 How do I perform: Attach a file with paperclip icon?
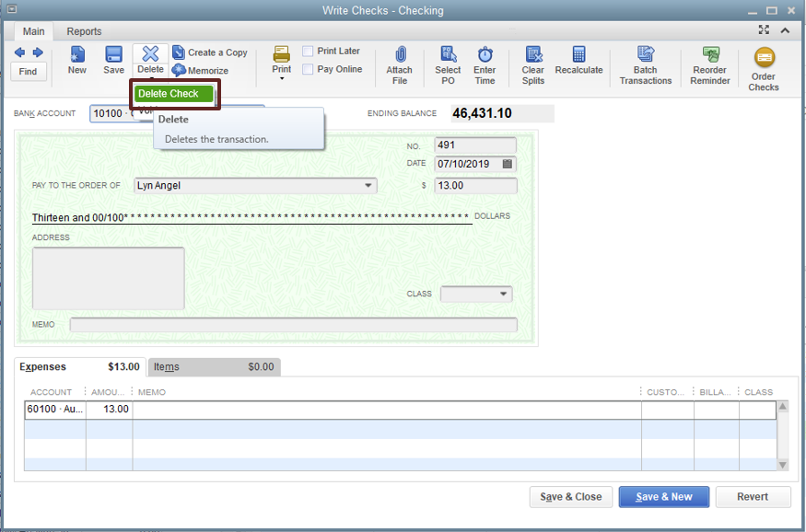coord(400,54)
